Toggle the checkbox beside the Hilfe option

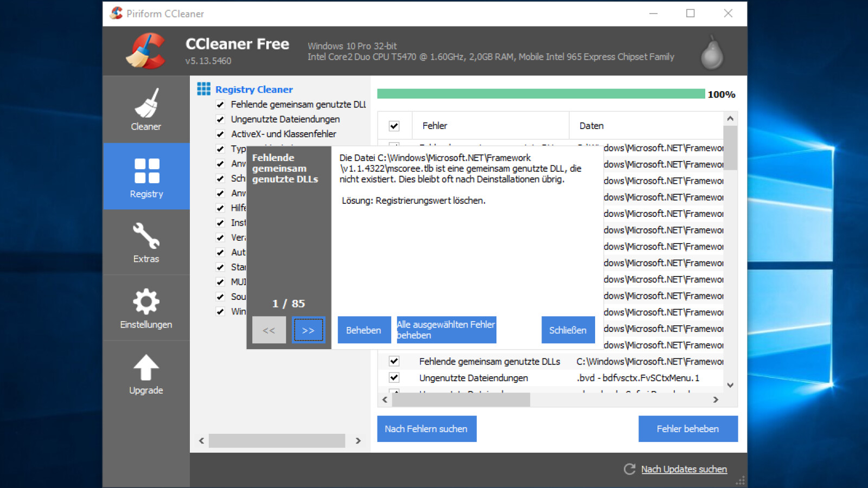[220, 208]
